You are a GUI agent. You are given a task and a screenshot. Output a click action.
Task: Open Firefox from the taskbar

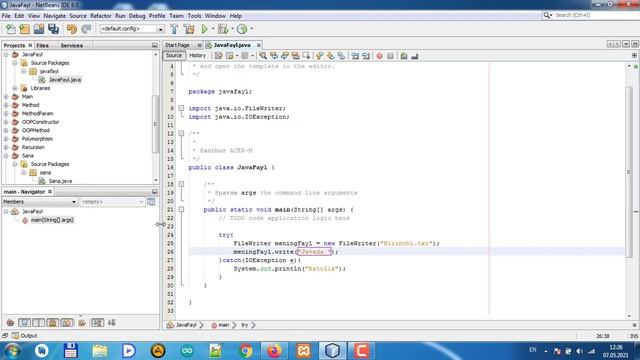pos(274,351)
